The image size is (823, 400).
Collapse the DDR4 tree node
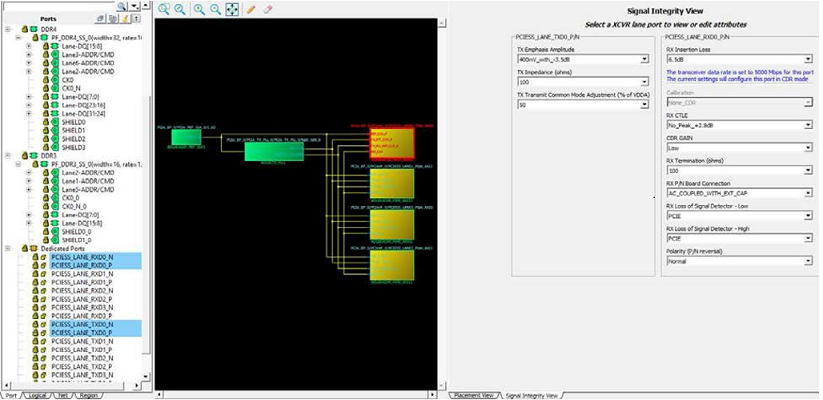pos(8,28)
